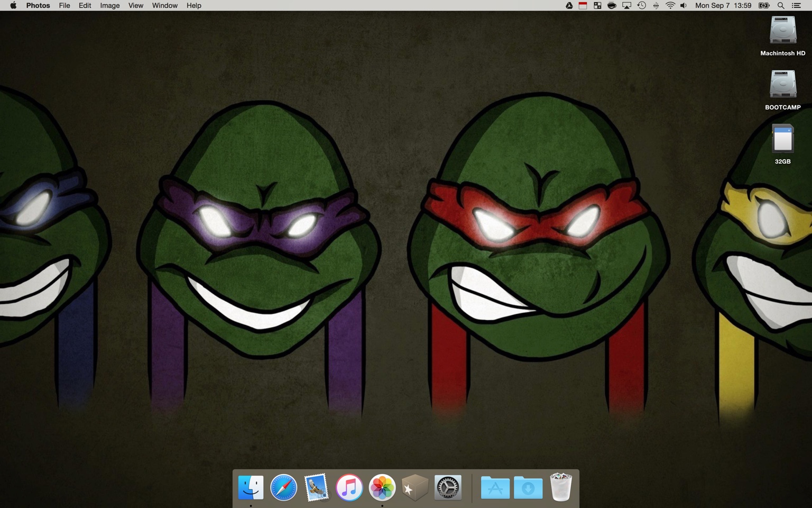Click the red calendar menu bar icon

point(583,5)
